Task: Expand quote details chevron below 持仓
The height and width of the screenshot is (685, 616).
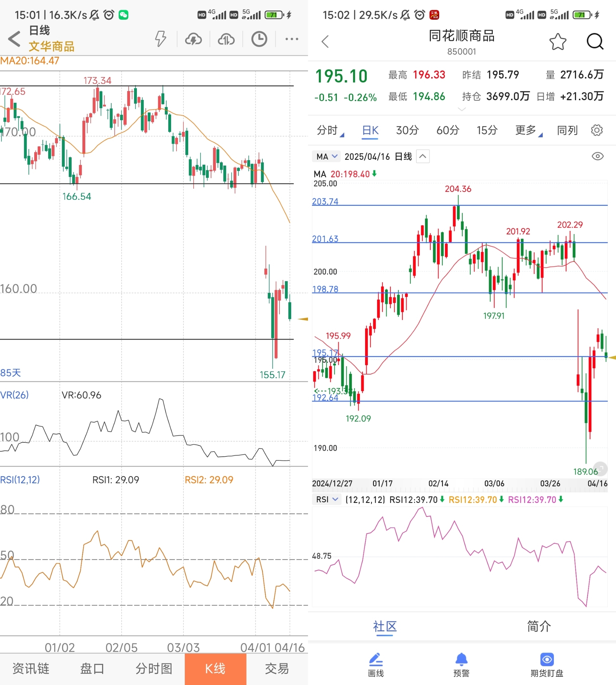Action: tap(462, 109)
